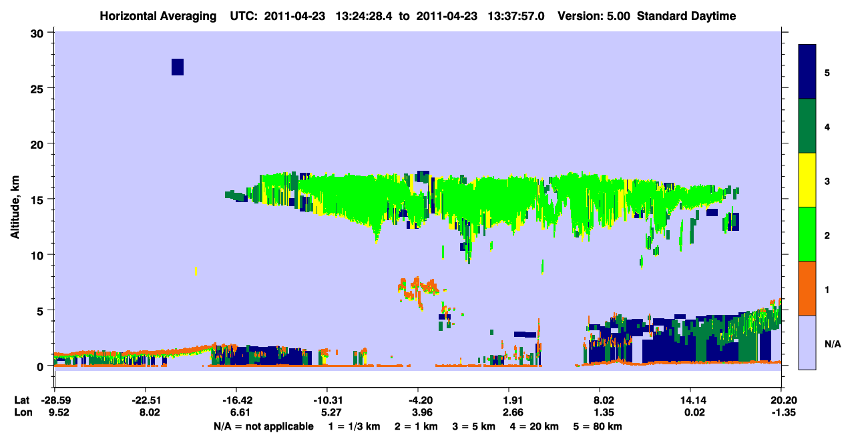
Task: Click the bright green colorbar segment labeled 2
Action: pyautogui.click(x=808, y=234)
